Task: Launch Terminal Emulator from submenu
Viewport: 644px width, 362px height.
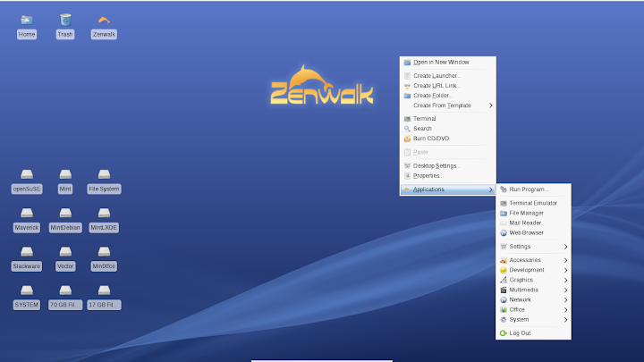Action: pos(533,203)
